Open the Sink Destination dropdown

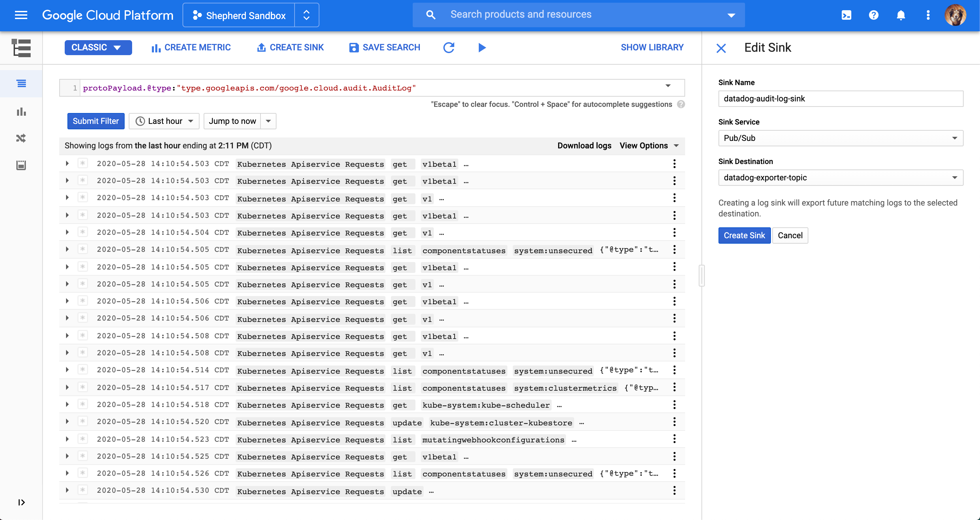pyautogui.click(x=840, y=178)
